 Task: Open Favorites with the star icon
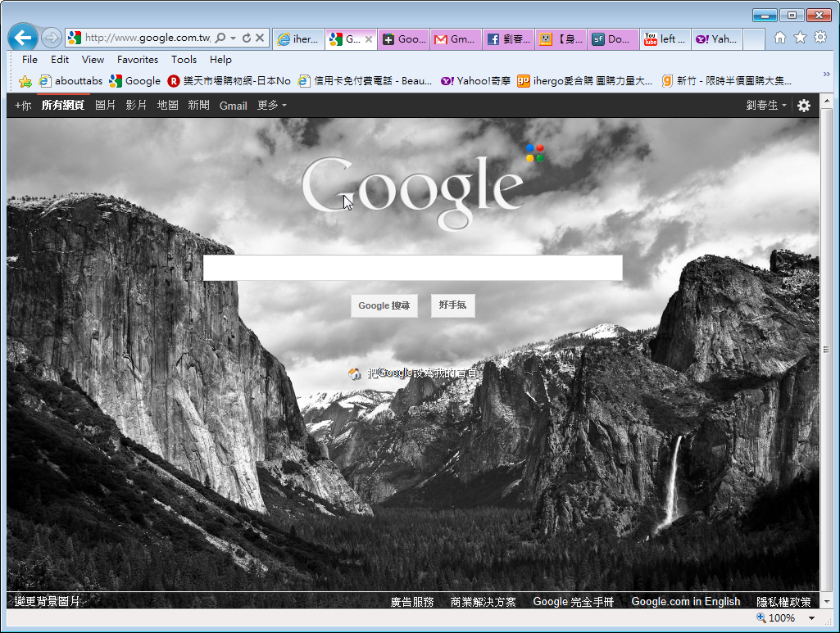[x=800, y=38]
